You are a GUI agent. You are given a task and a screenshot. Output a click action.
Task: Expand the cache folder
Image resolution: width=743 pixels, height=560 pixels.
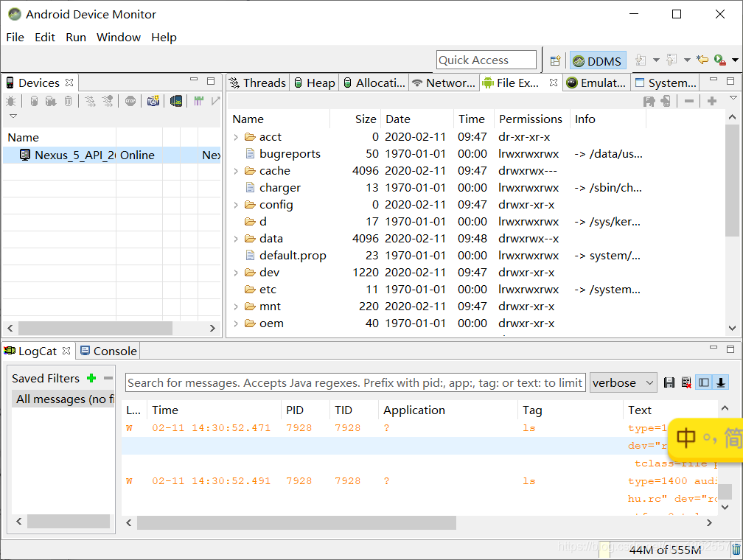coord(236,171)
